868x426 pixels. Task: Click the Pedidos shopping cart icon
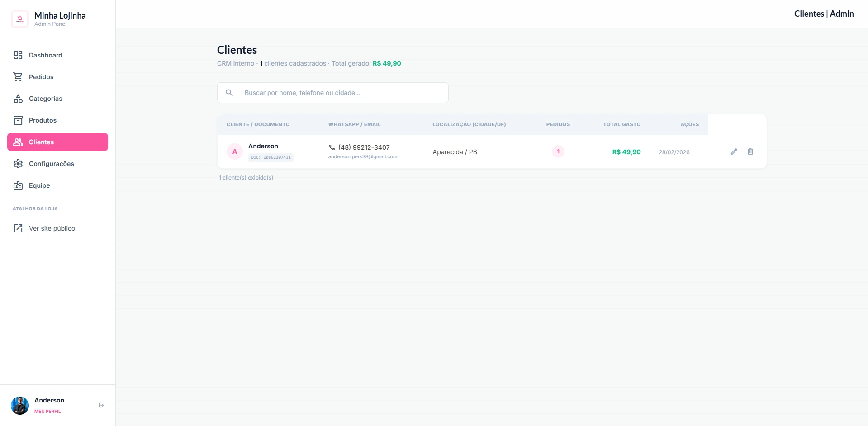[18, 77]
